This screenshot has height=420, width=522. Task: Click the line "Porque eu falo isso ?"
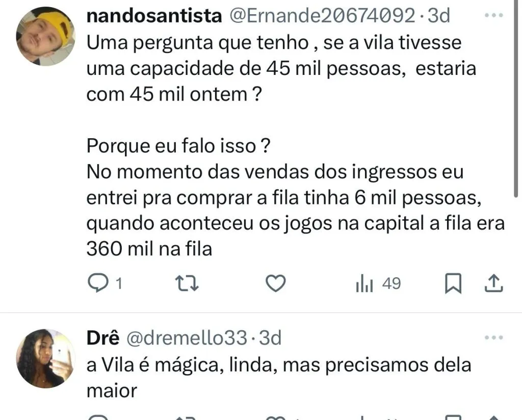pos(178,146)
